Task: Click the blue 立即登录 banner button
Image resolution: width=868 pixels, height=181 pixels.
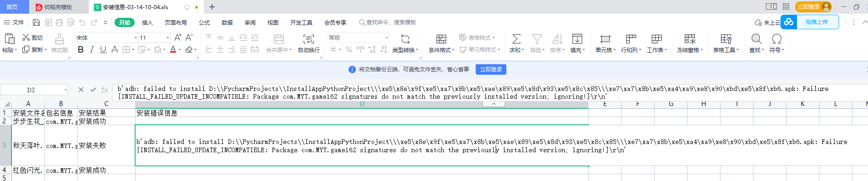Action: pos(491,69)
